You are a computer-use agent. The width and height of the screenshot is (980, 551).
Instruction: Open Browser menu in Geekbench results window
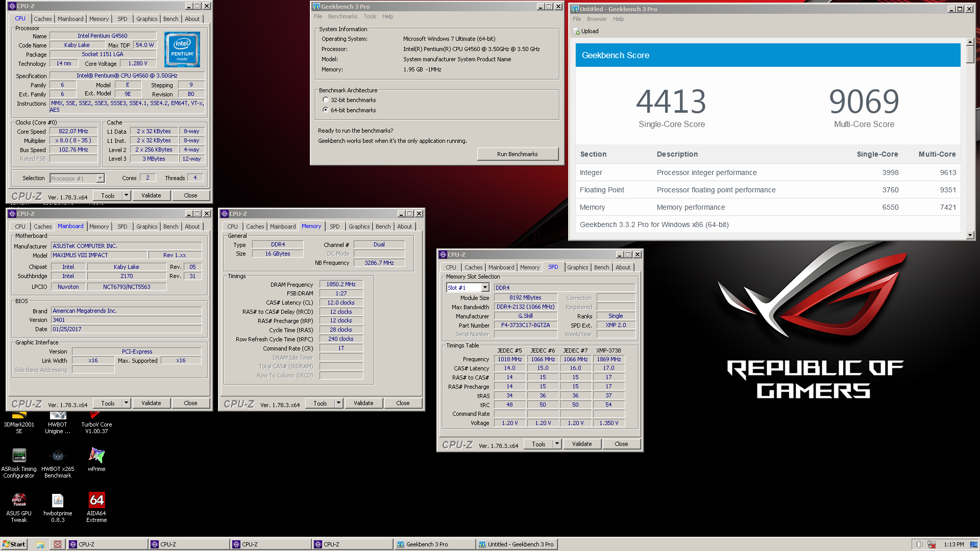coord(597,19)
